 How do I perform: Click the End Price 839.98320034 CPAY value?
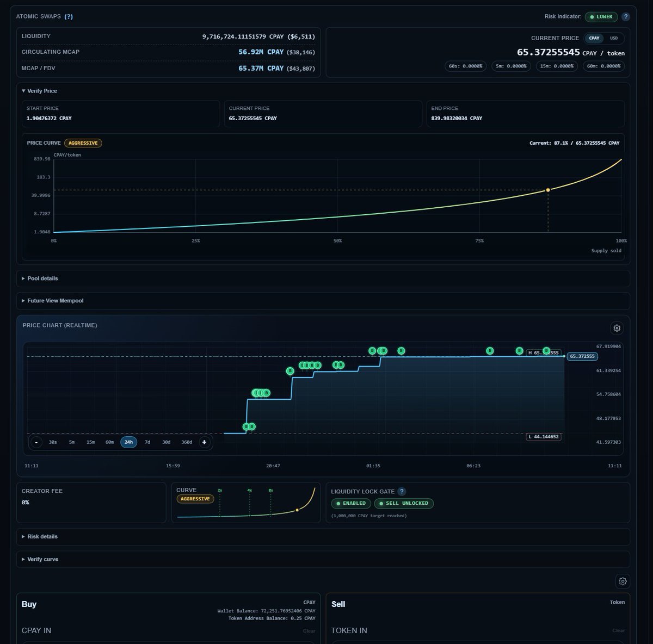(457, 118)
